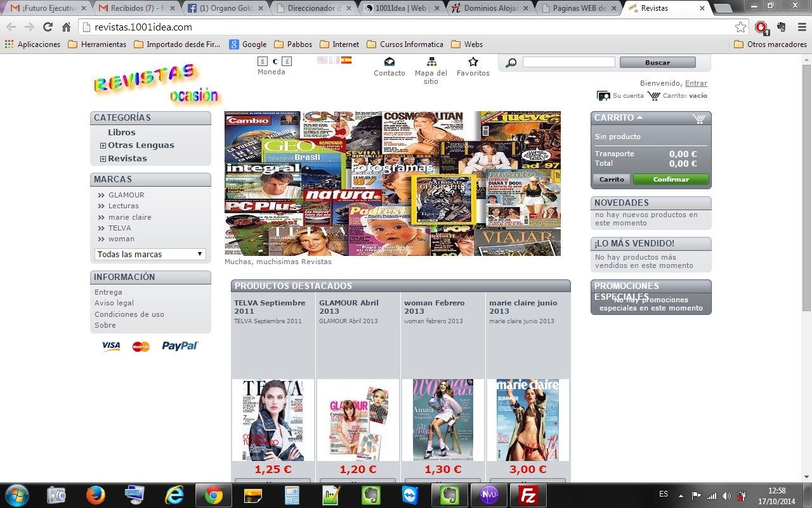
Task: Select the pound currency icon
Action: point(287,62)
